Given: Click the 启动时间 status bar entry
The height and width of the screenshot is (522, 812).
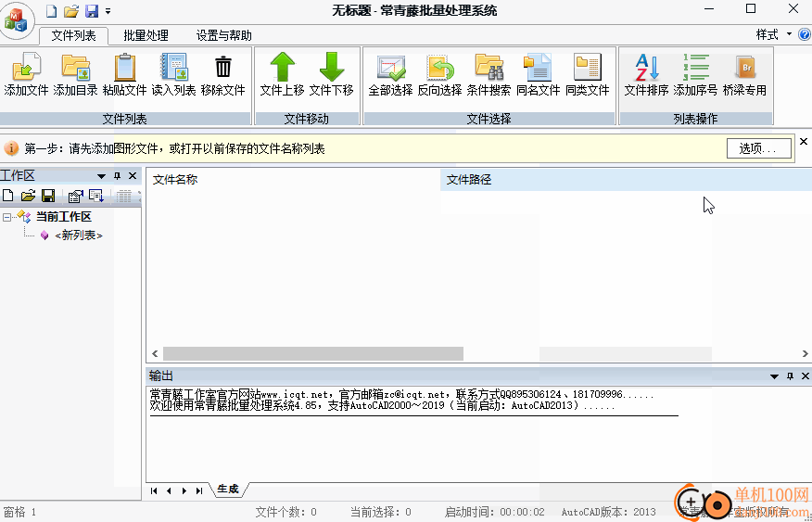Looking at the screenshot, I should click(495, 512).
